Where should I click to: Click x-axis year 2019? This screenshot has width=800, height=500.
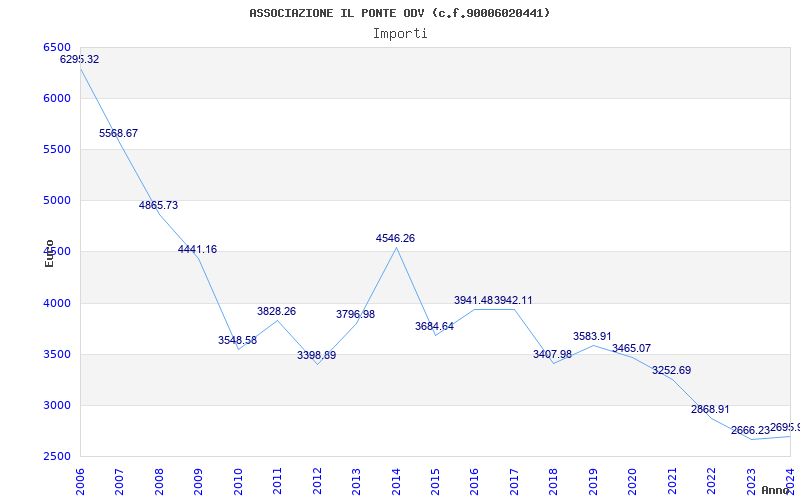593,481
